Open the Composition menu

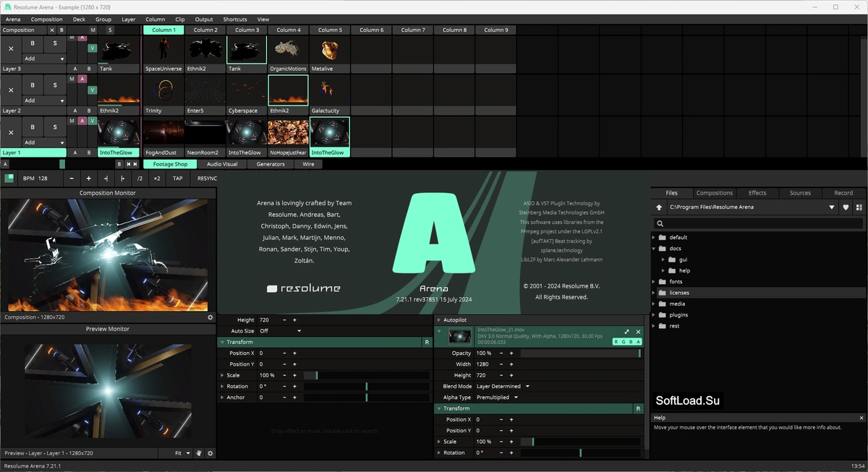pyautogui.click(x=47, y=20)
